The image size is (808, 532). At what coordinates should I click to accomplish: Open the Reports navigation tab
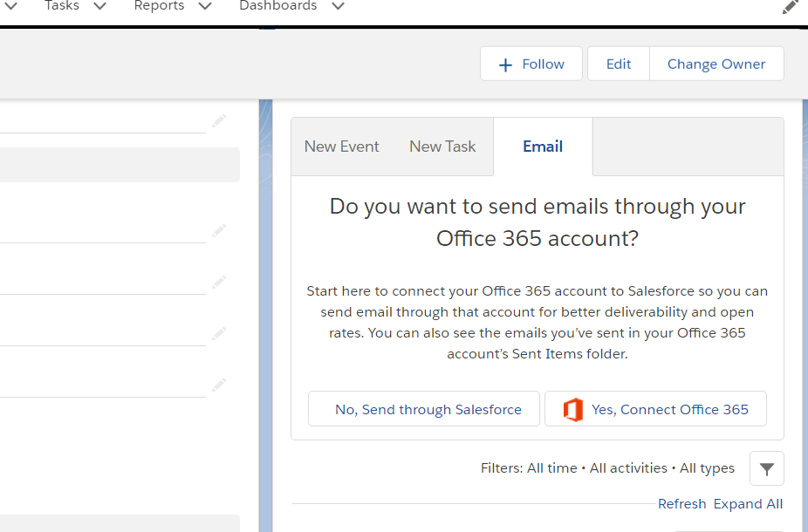pyautogui.click(x=159, y=5)
